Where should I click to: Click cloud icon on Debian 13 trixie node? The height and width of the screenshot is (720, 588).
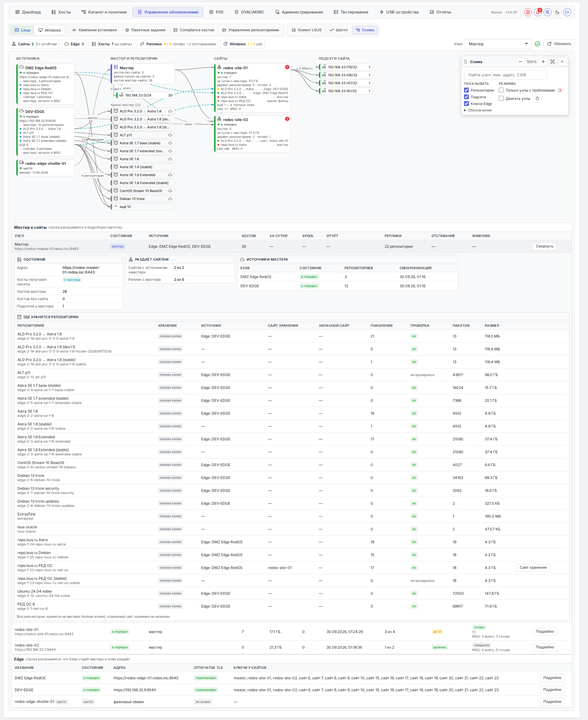click(x=170, y=198)
